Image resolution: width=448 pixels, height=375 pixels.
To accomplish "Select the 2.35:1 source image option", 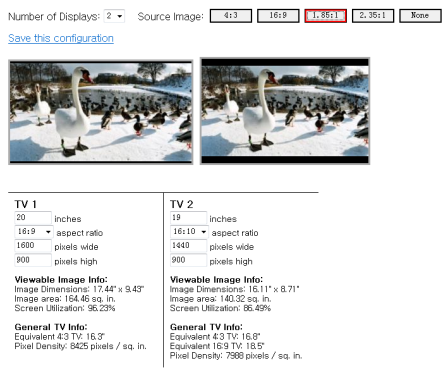I will 373,16.
